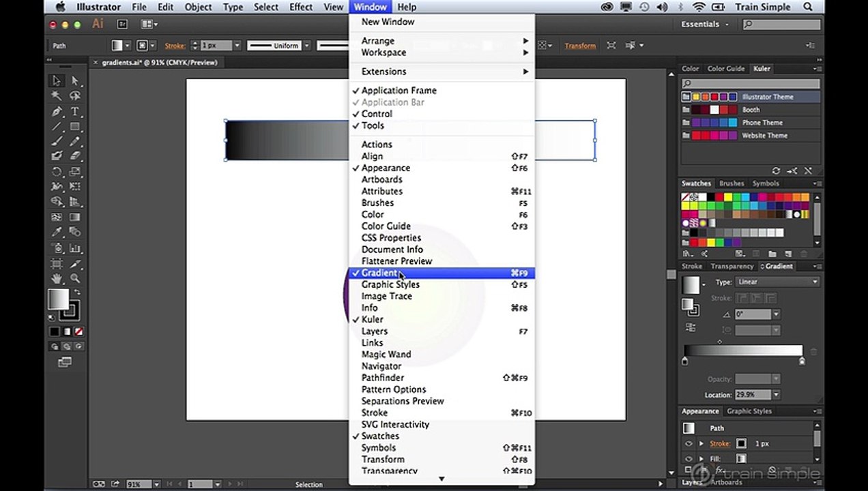Uncheck Gradient in the Window menu
This screenshot has width=868, height=491.
(442, 273)
